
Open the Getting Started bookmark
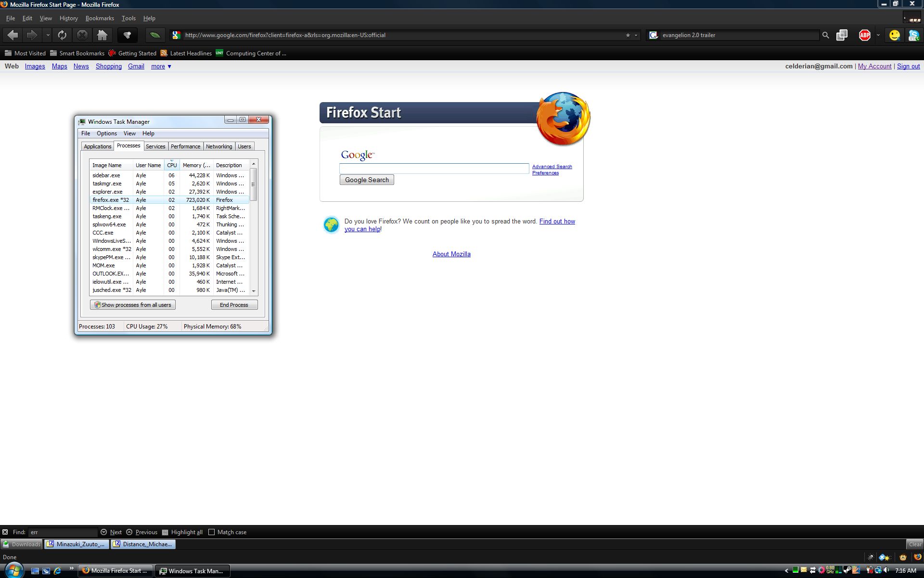pyautogui.click(x=132, y=53)
